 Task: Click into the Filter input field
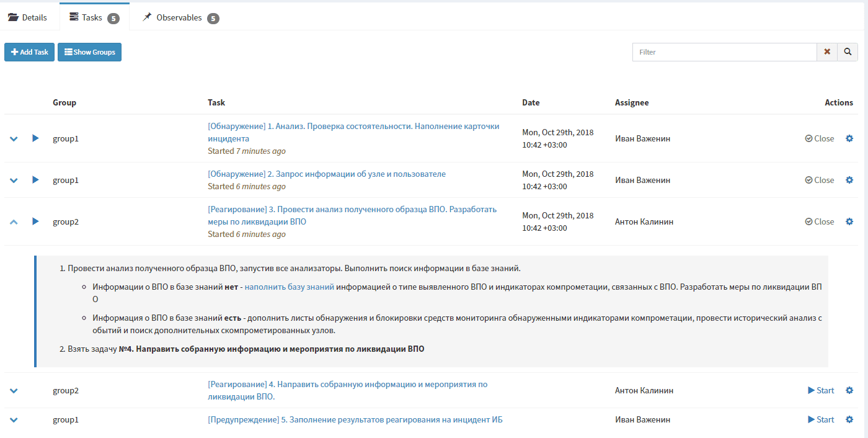[x=724, y=52]
